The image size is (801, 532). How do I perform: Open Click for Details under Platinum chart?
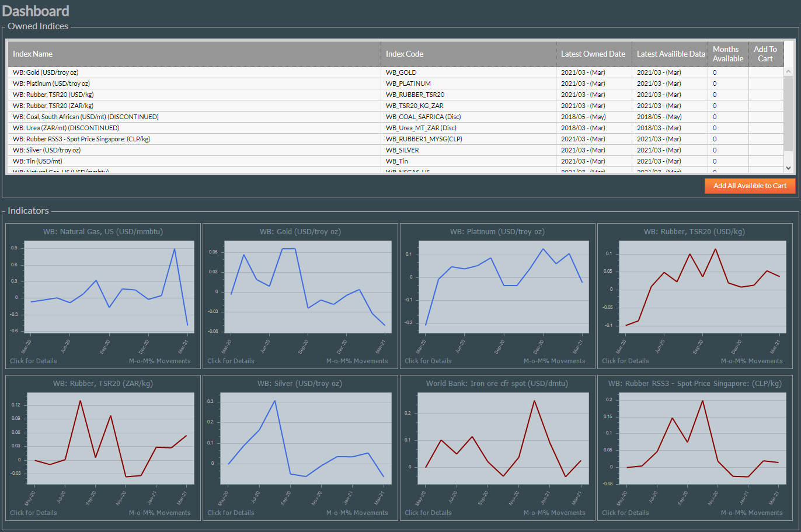click(x=427, y=360)
